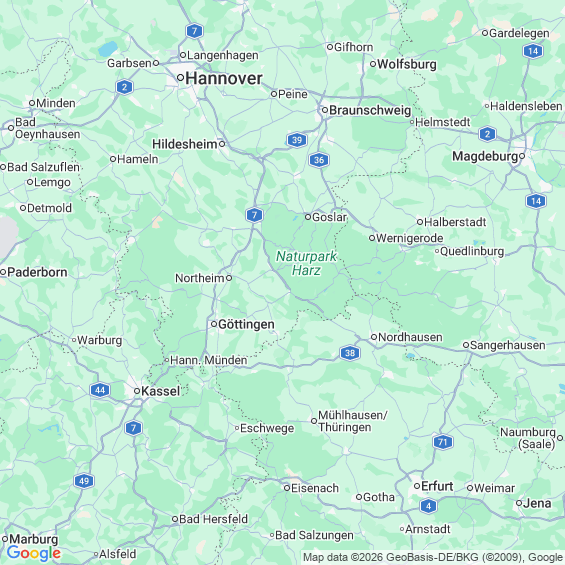Click the A39 highway shield icon
The image size is (565, 565).
(297, 140)
